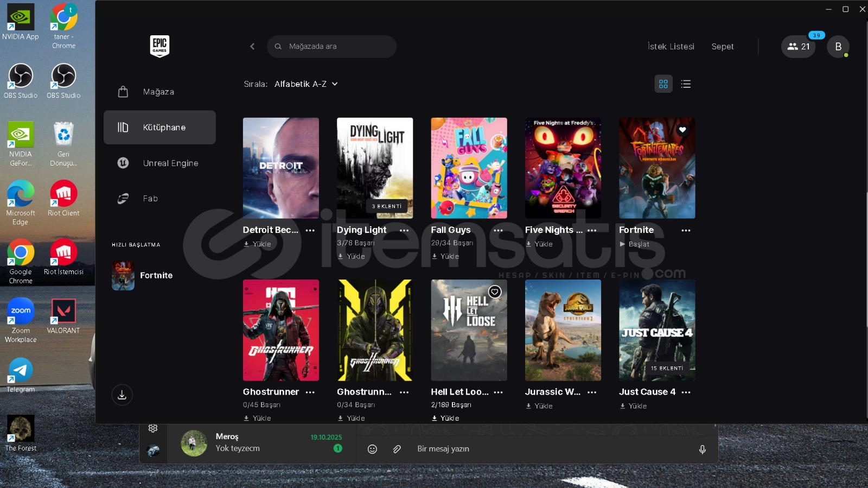Viewport: 868px width, 488px height.
Task: Select the Jurassic World Evolution 2 cover
Action: 563,330
